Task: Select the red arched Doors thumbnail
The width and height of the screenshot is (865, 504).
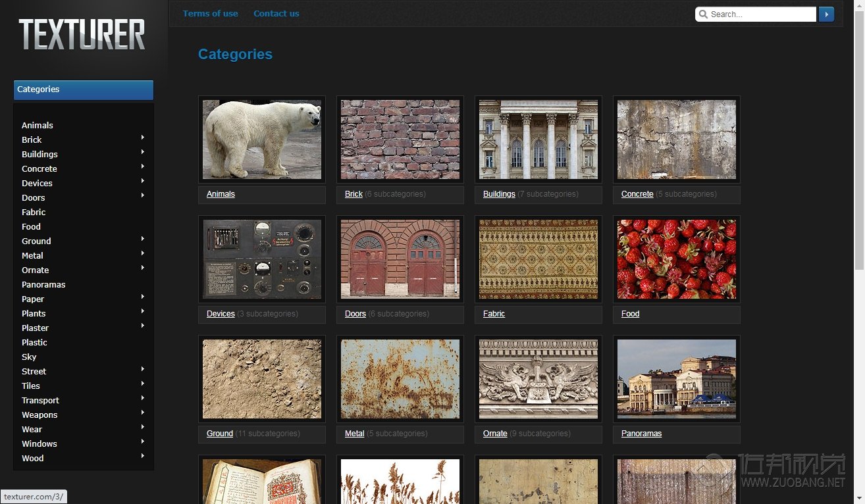Action: click(400, 259)
